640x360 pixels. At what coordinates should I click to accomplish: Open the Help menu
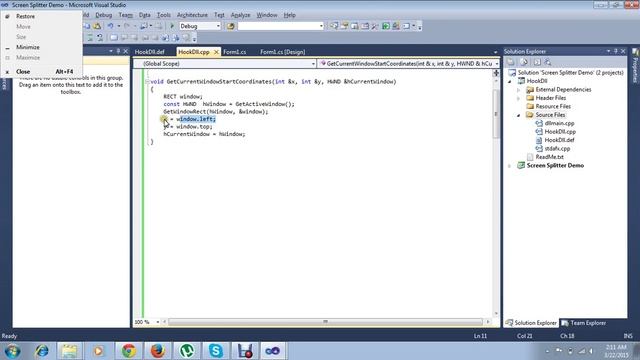[x=289, y=15]
